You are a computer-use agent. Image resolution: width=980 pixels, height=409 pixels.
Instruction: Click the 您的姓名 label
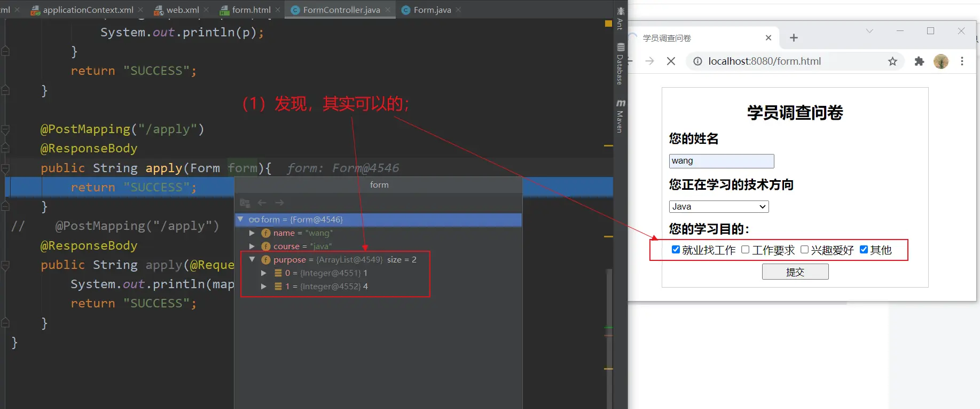click(694, 138)
